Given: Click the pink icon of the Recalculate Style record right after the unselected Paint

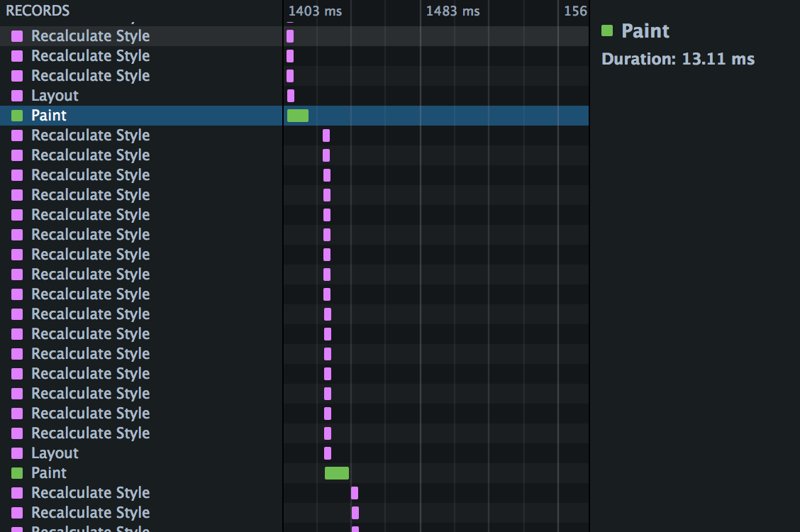Looking at the screenshot, I should click(x=17, y=493).
